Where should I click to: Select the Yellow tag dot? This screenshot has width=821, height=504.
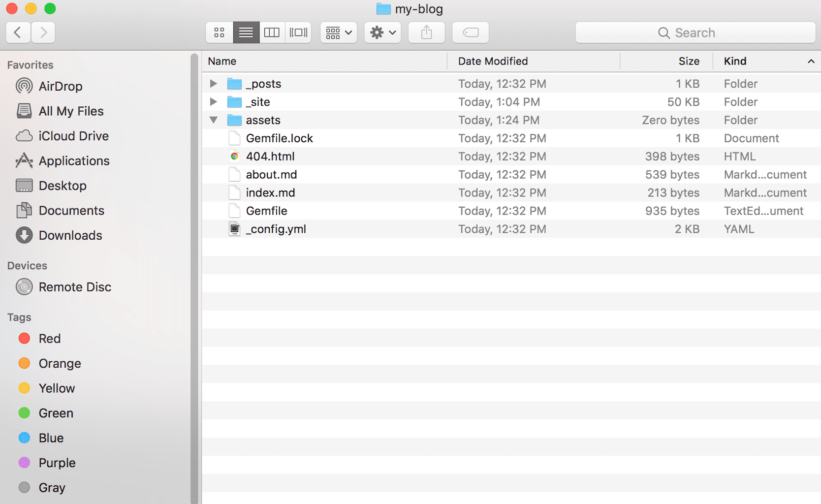[x=24, y=388]
